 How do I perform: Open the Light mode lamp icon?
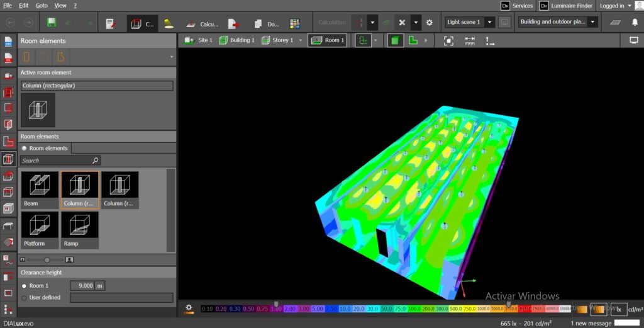click(169, 23)
